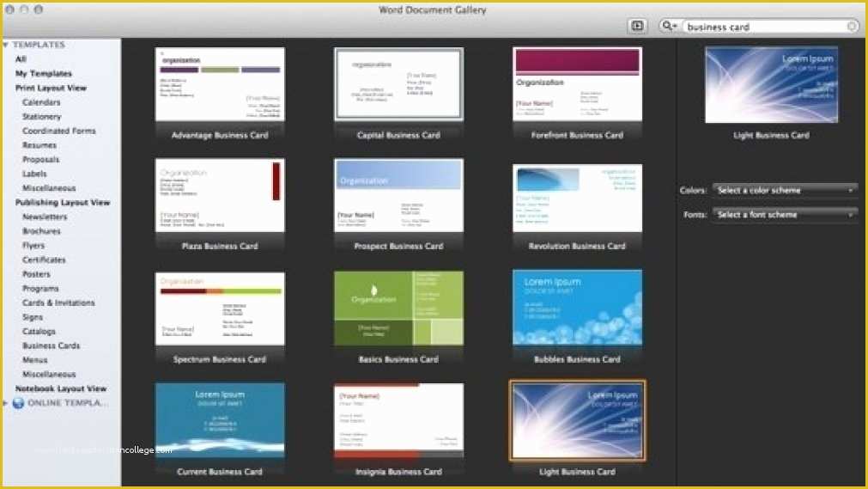868x489 pixels.
Task: Open Newsletters category
Action: click(x=45, y=217)
